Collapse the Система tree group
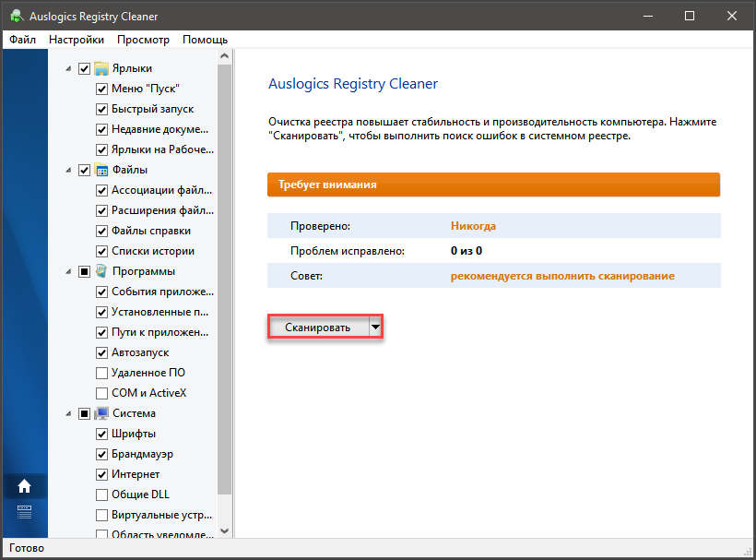The image size is (756, 560). click(68, 413)
